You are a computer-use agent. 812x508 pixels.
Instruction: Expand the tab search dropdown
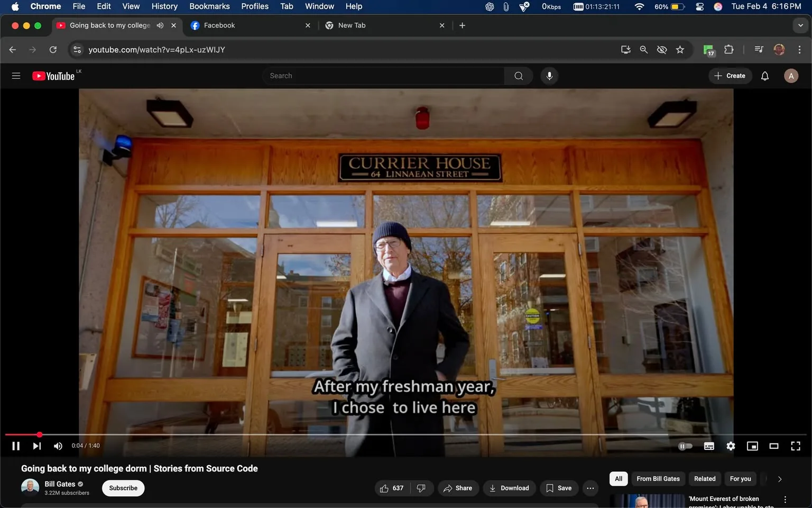click(x=800, y=25)
